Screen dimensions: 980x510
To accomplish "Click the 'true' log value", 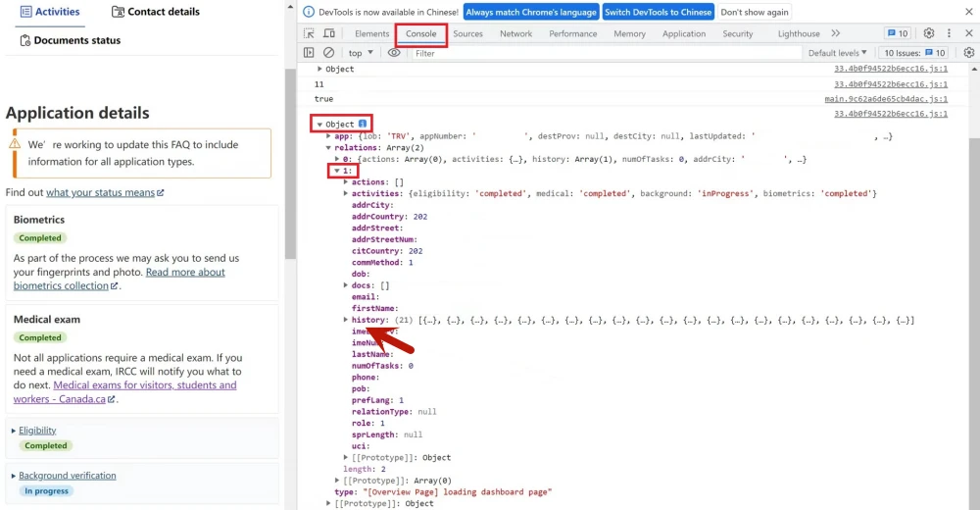I will point(323,99).
